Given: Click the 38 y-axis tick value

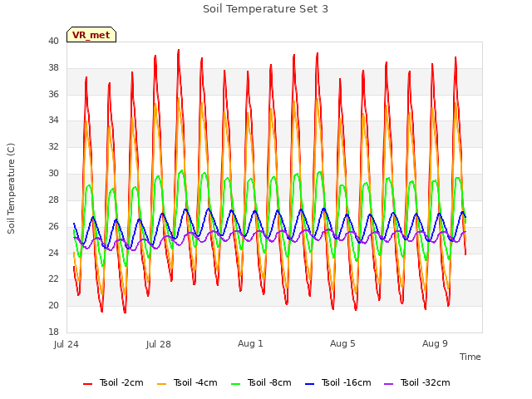Looking at the screenshot, I should [x=53, y=68].
